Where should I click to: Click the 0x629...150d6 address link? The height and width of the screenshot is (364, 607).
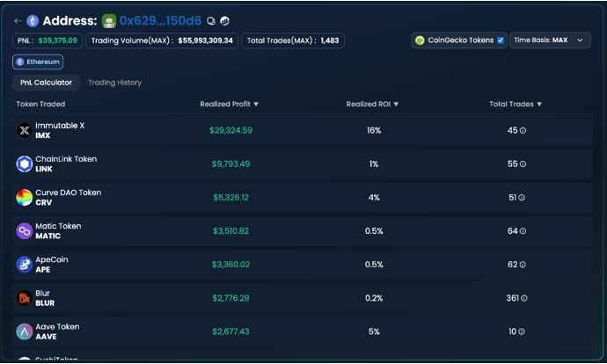(x=160, y=21)
